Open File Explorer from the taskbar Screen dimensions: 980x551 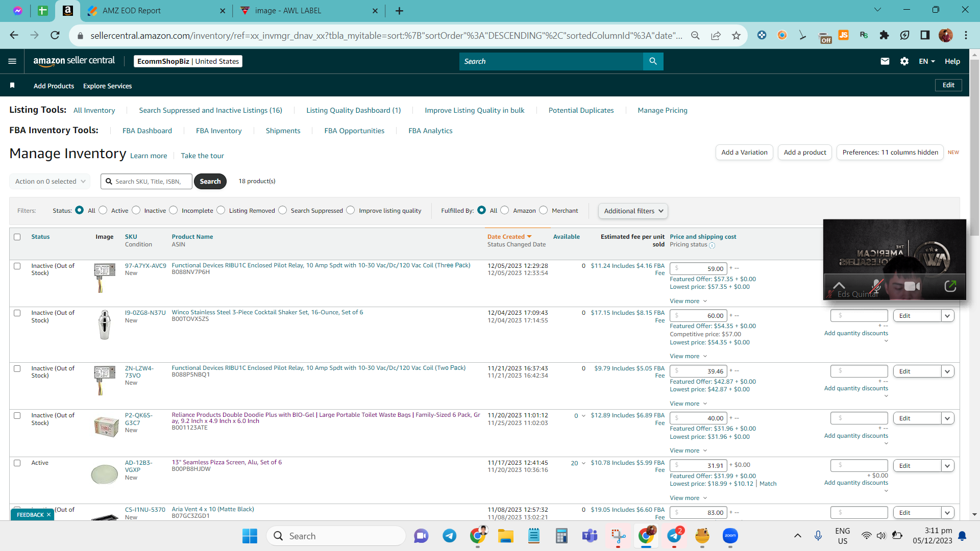[505, 536]
